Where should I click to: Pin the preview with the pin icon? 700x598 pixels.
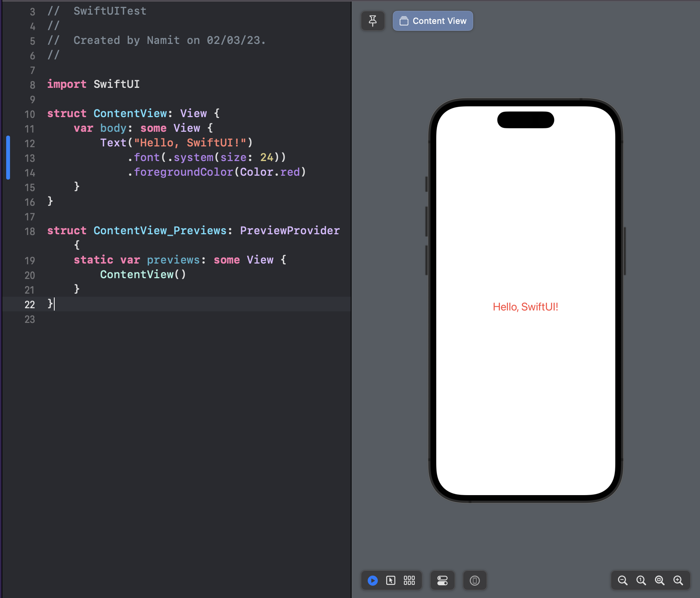click(x=372, y=21)
